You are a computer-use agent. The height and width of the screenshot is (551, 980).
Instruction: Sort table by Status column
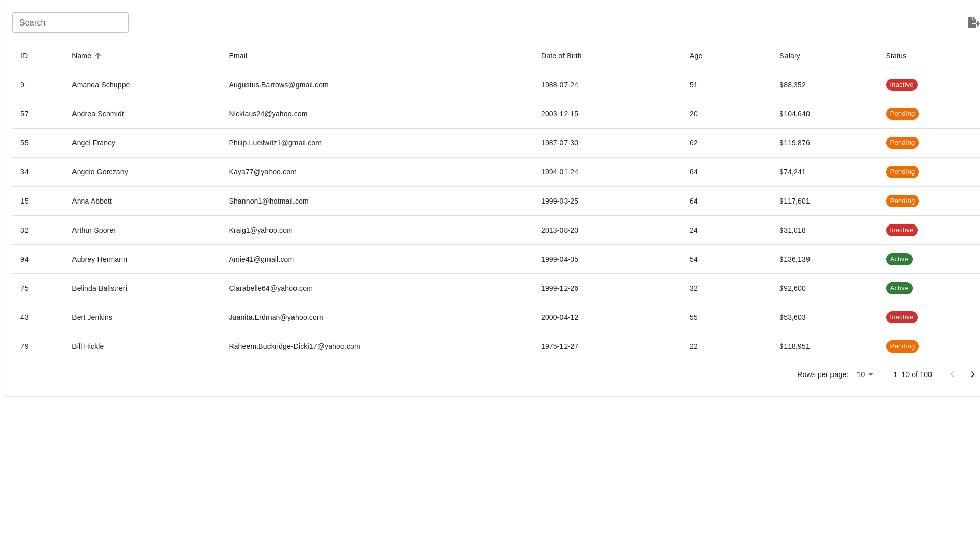click(896, 56)
